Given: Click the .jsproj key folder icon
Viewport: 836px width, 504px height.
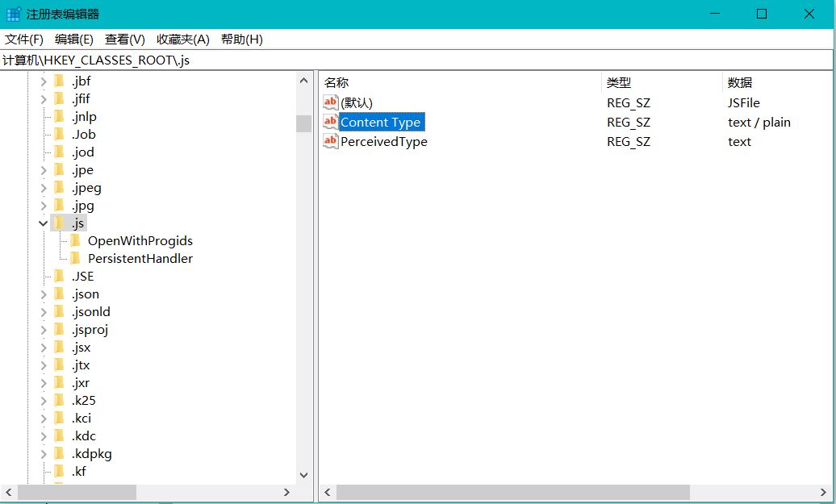Looking at the screenshot, I should (x=60, y=329).
